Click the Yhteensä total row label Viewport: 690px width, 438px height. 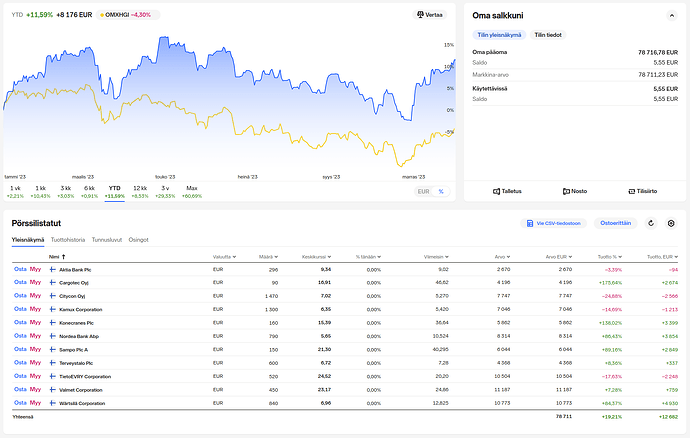(22, 417)
